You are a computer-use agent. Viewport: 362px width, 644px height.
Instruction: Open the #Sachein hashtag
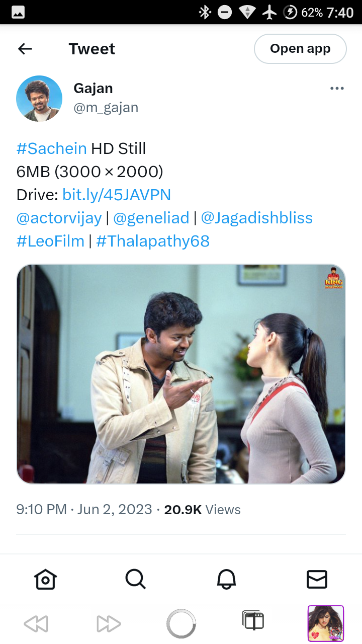[52, 148]
